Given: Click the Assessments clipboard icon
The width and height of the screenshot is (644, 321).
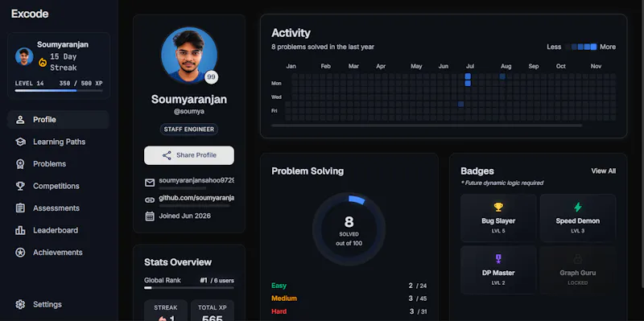Looking at the screenshot, I should (20, 208).
